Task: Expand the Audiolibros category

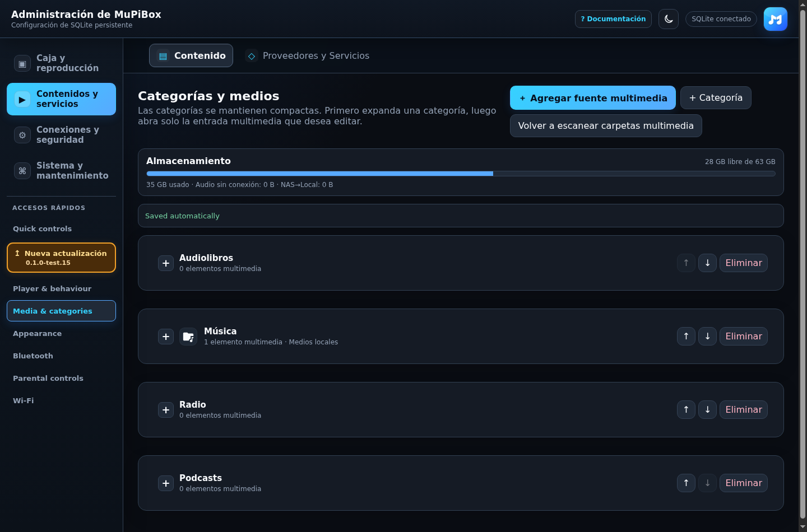Action: [x=166, y=263]
